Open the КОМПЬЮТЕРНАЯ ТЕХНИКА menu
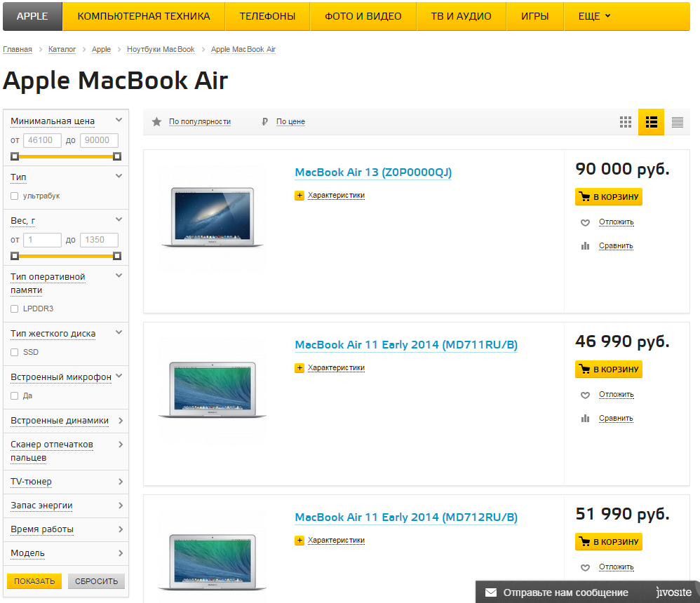The height and width of the screenshot is (603, 700). [144, 16]
